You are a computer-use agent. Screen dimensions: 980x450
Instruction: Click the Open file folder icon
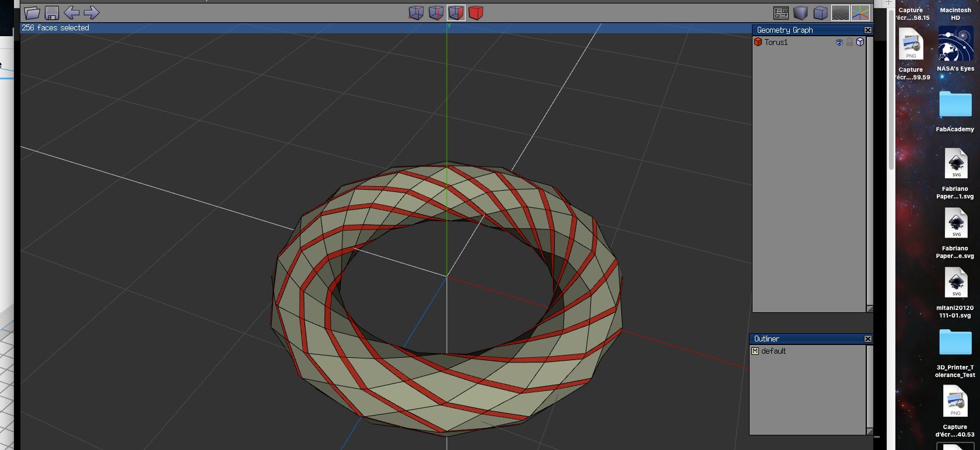pyautogui.click(x=32, y=13)
